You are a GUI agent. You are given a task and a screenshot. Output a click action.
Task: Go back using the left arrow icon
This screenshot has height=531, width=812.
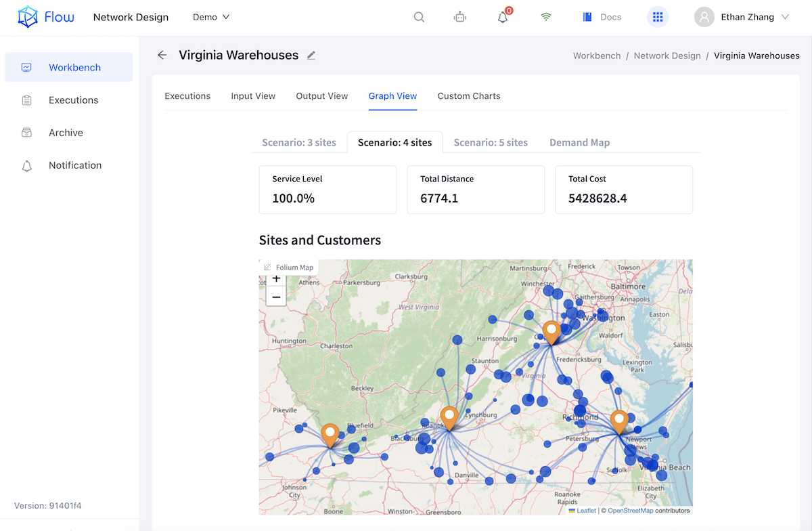(x=162, y=56)
